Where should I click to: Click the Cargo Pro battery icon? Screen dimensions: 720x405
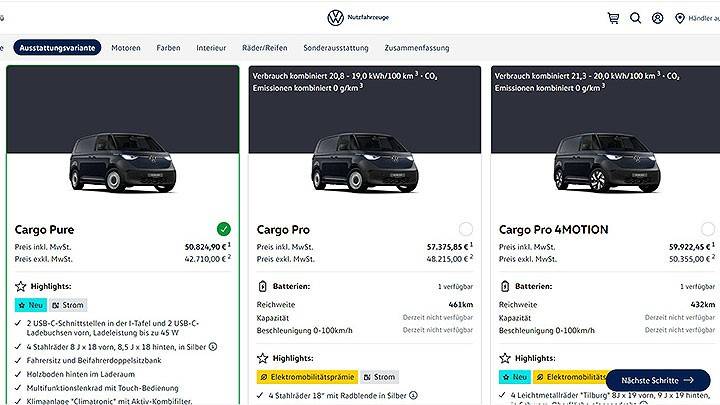click(x=263, y=285)
